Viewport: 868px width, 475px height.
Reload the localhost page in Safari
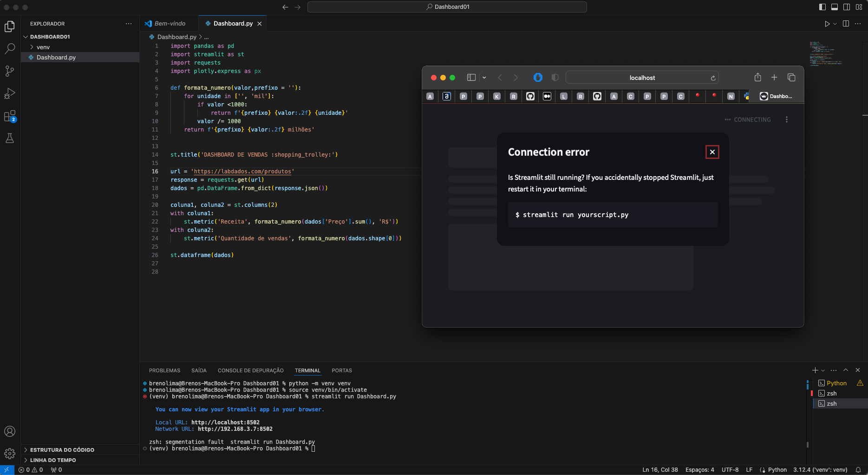tap(713, 78)
